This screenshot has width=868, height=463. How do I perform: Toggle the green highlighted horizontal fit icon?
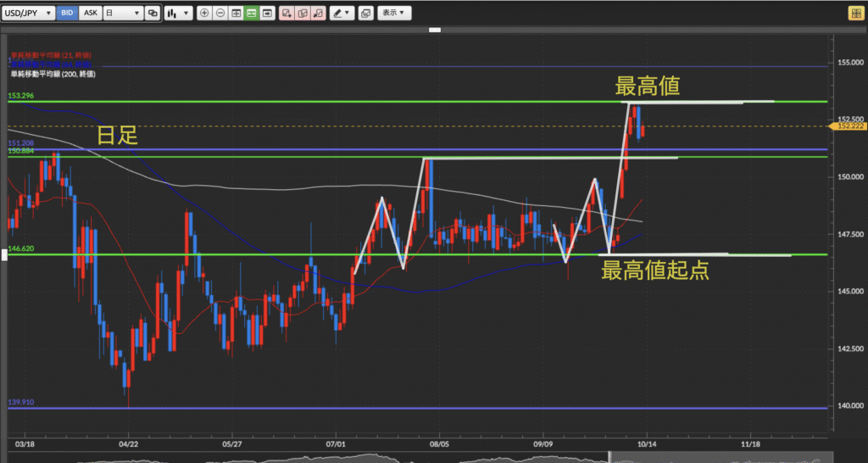point(252,13)
